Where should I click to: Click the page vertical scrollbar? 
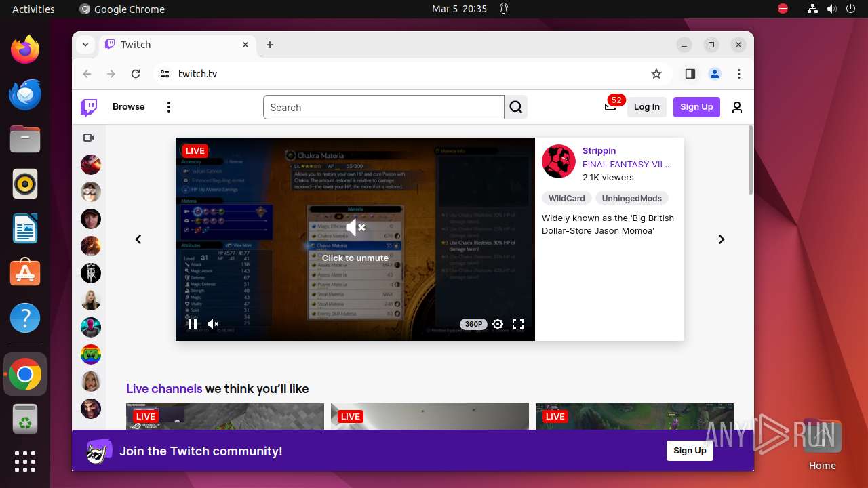[x=749, y=160]
